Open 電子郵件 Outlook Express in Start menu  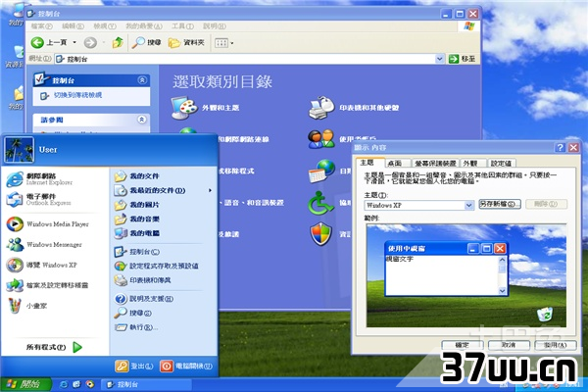[x=38, y=199]
